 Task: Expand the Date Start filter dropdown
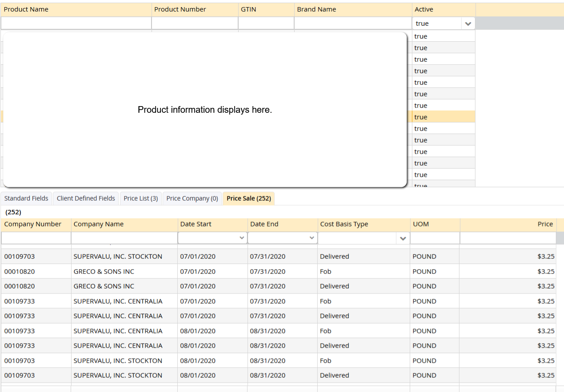242,238
